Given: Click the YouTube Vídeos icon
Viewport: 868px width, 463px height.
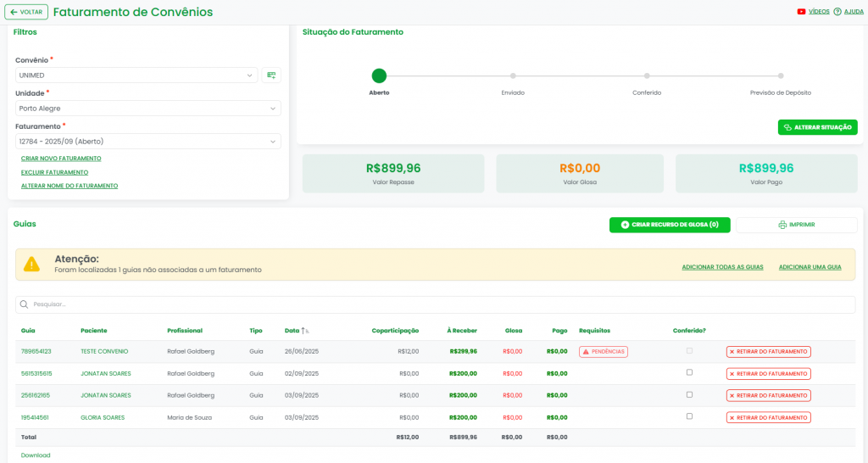Looking at the screenshot, I should (801, 12).
